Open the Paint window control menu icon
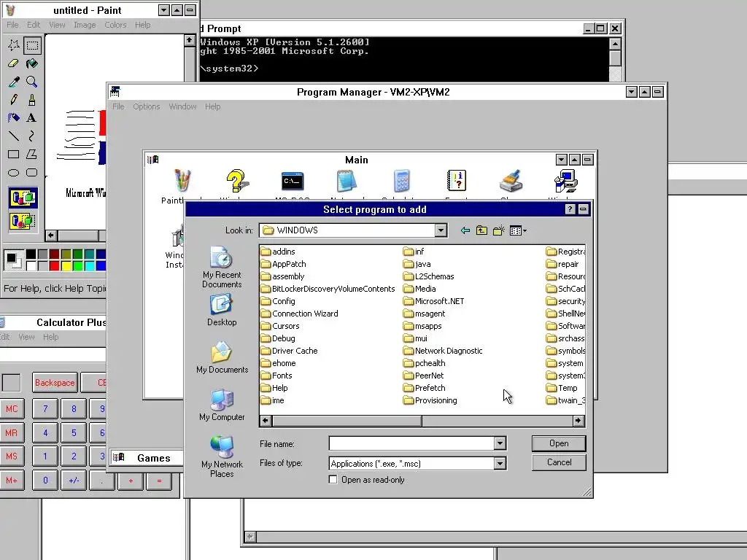The image size is (747, 560). (x=10, y=10)
